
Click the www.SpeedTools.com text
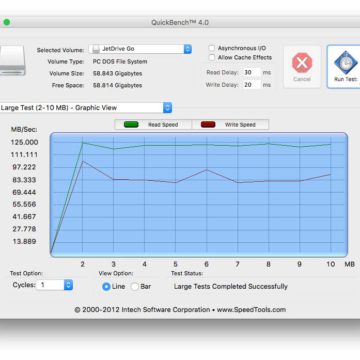click(251, 309)
